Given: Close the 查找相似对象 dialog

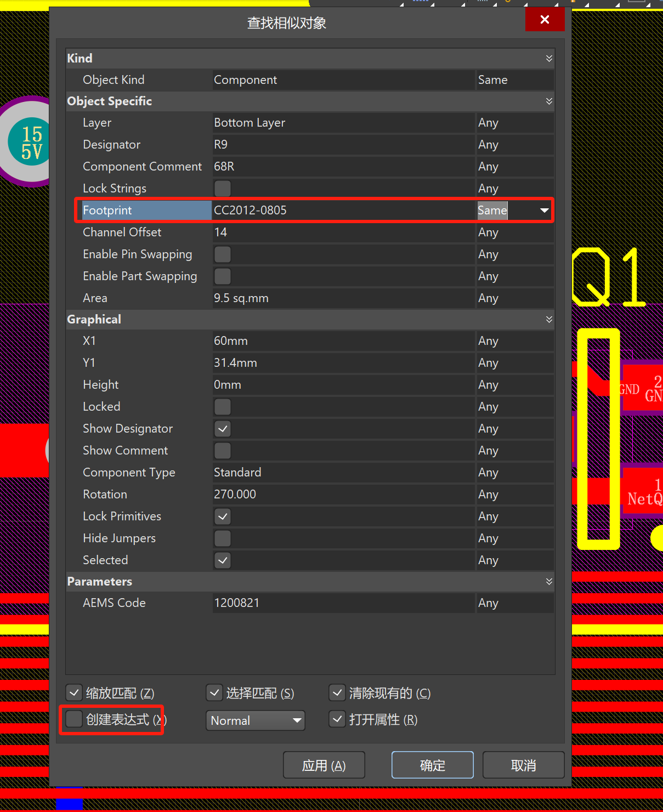Looking at the screenshot, I should point(545,20).
